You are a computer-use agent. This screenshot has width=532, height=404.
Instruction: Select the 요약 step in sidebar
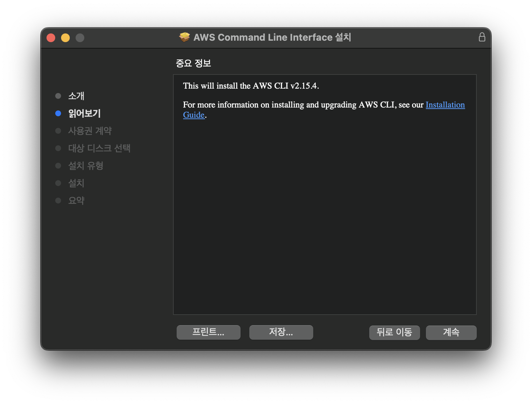click(76, 201)
